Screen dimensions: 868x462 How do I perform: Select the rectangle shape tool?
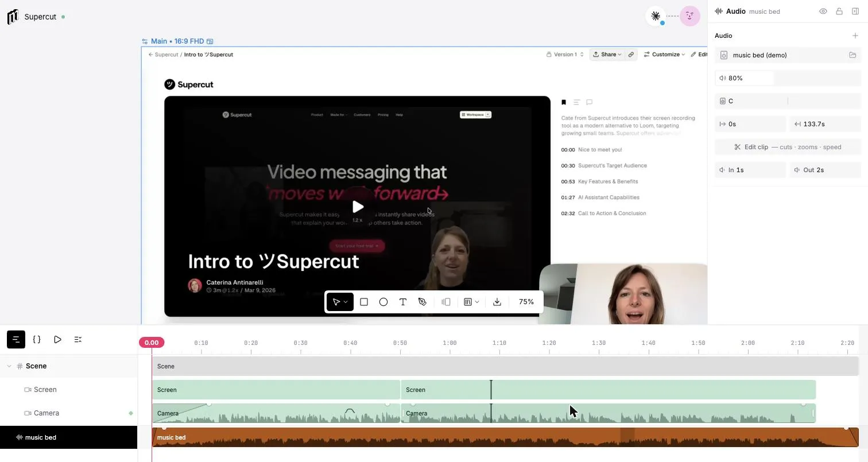(364, 302)
